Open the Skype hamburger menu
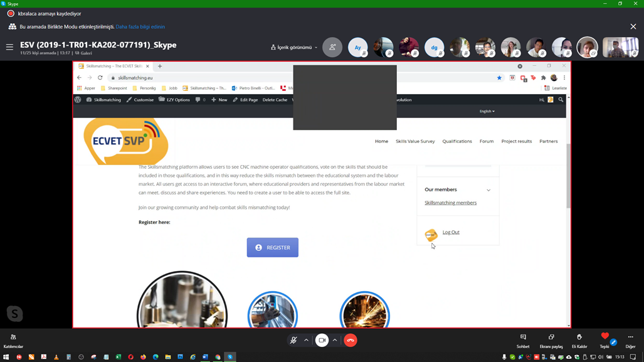 coord(9,47)
